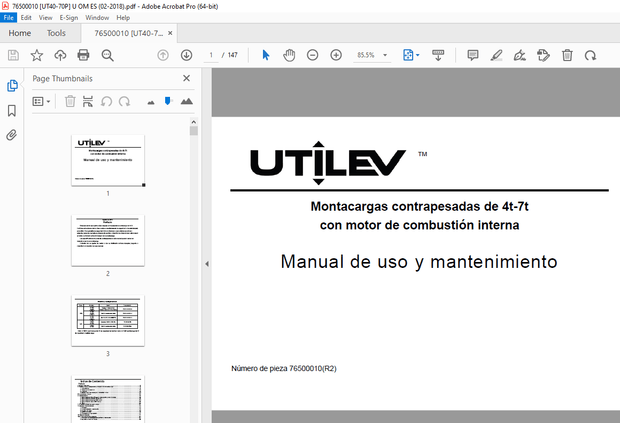Add a sticky note comment

tap(473, 55)
